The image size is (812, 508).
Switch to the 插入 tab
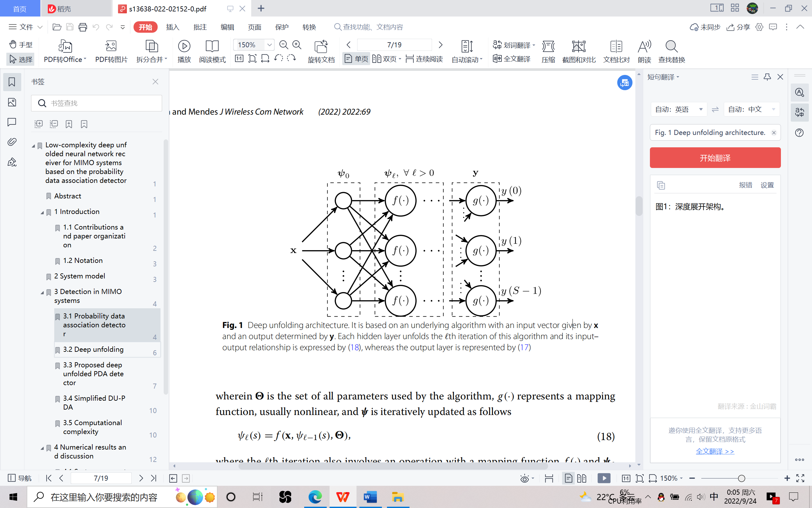[x=173, y=27]
